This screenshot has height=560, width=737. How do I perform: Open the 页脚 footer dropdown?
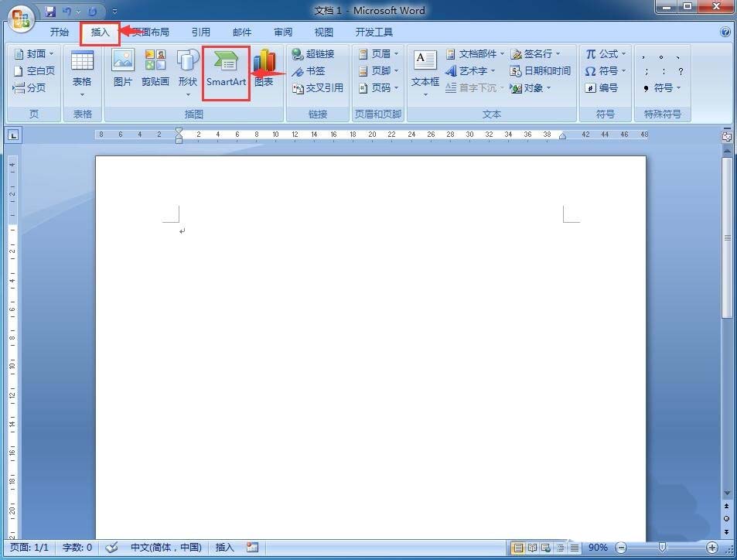click(378, 71)
